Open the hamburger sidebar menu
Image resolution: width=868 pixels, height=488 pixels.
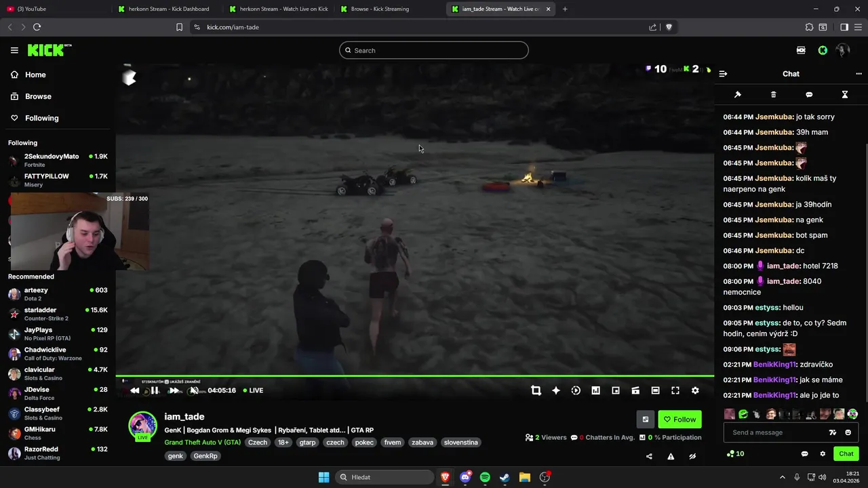(x=14, y=50)
